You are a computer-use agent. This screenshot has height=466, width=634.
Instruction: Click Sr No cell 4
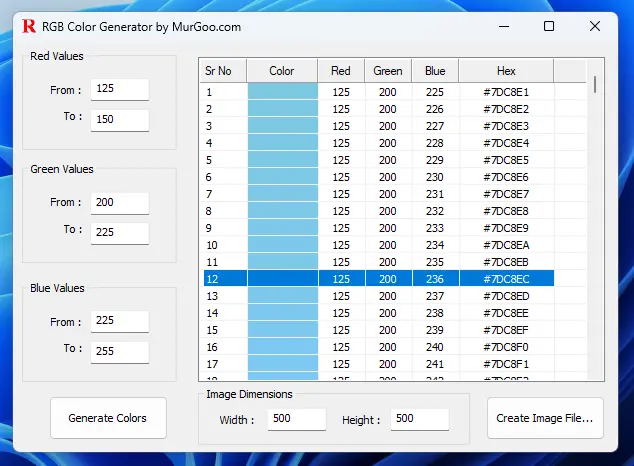click(x=209, y=143)
